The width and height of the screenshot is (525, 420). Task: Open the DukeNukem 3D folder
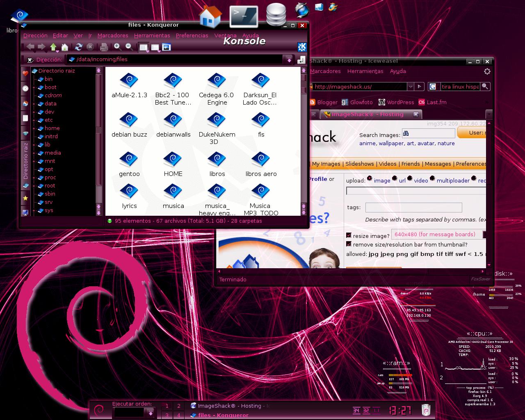point(217,129)
